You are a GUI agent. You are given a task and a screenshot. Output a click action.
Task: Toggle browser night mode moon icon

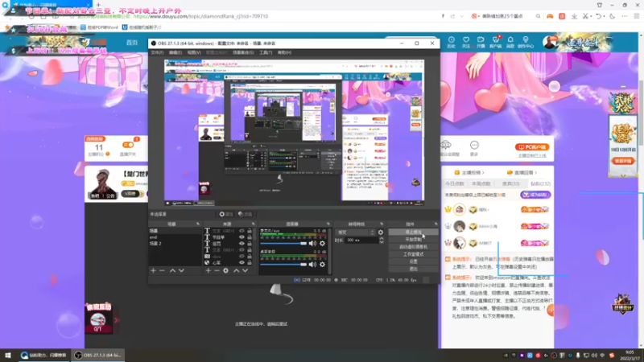tap(613, 16)
